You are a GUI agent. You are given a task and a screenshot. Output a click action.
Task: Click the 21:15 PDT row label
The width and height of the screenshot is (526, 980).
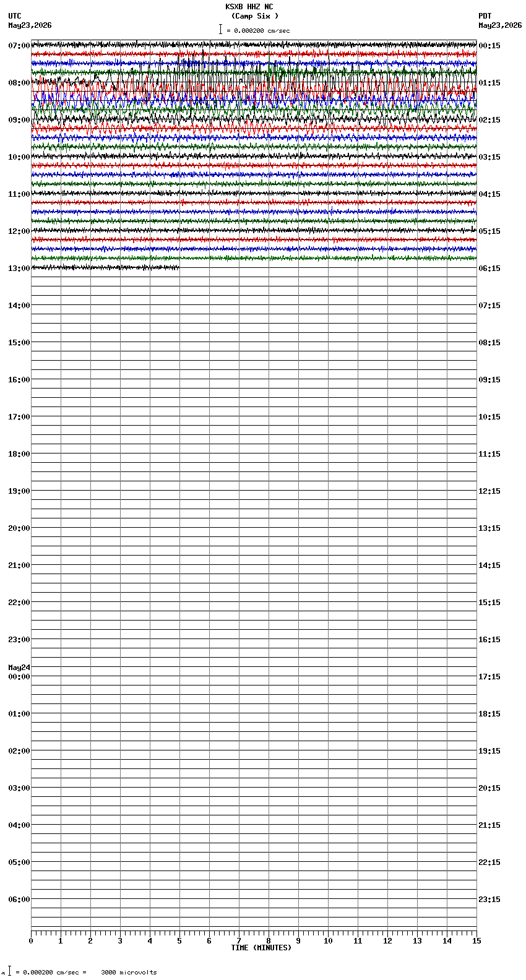point(489,825)
